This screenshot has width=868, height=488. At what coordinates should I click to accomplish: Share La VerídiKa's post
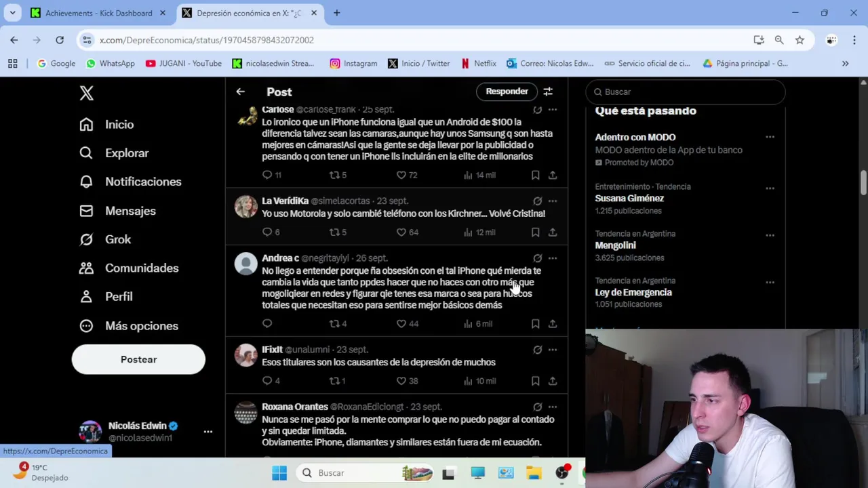click(553, 232)
